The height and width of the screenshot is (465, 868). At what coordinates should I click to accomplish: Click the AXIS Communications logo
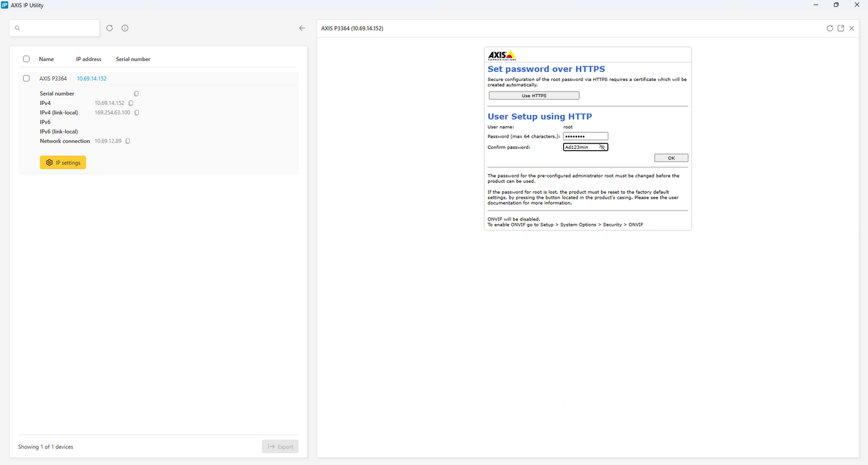pyautogui.click(x=501, y=55)
